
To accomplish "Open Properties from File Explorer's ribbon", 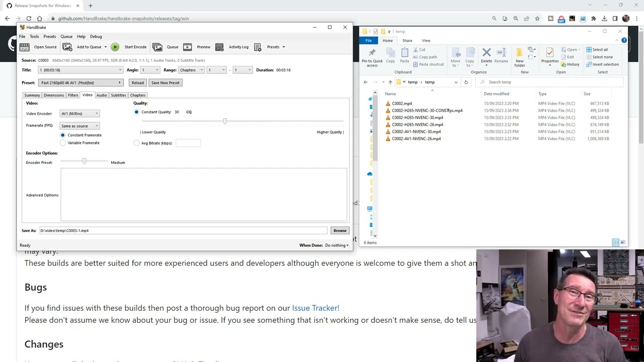I will 550,55.
